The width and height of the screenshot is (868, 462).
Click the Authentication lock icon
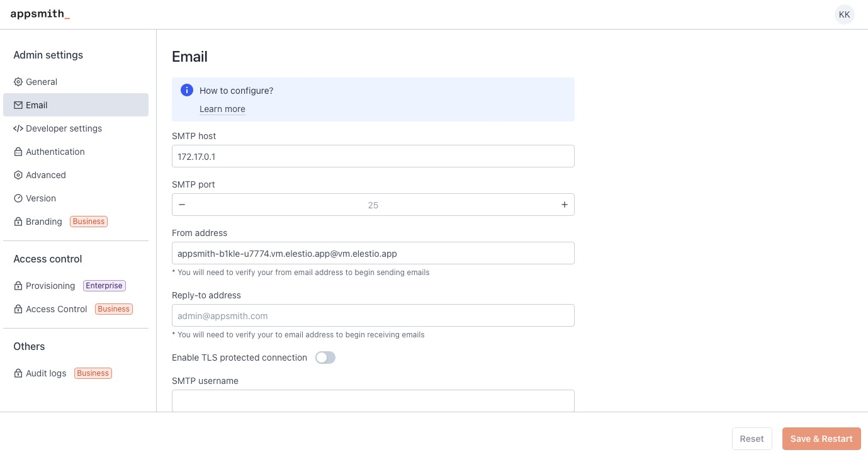(x=18, y=152)
